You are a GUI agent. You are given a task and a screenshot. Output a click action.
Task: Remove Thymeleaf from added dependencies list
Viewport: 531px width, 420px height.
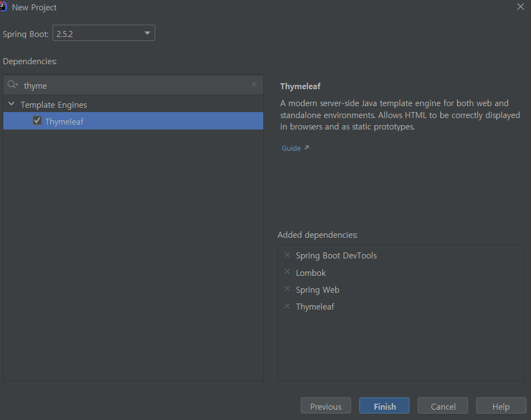(287, 306)
